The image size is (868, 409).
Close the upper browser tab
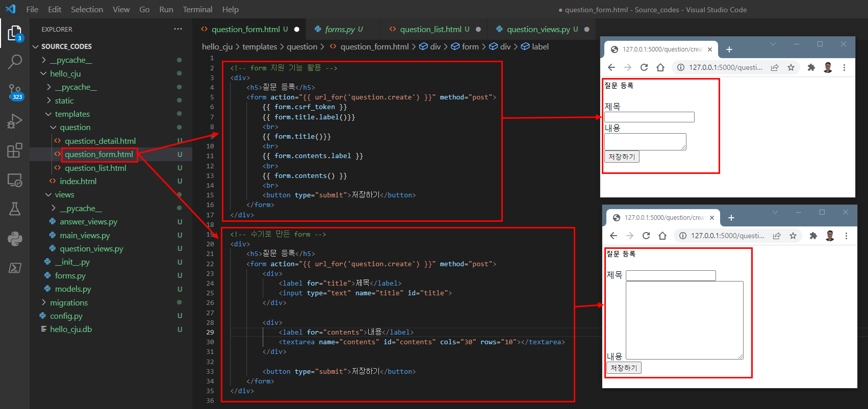pos(710,49)
